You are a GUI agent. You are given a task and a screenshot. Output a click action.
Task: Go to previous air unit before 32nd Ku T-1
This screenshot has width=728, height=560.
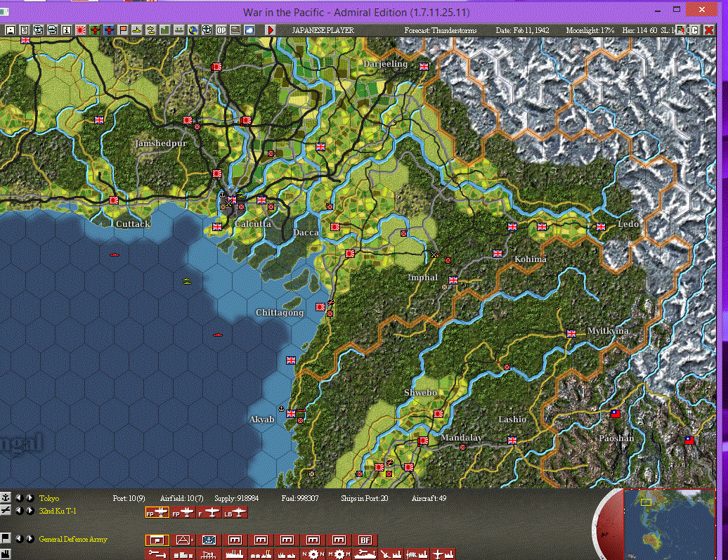tap(19, 511)
